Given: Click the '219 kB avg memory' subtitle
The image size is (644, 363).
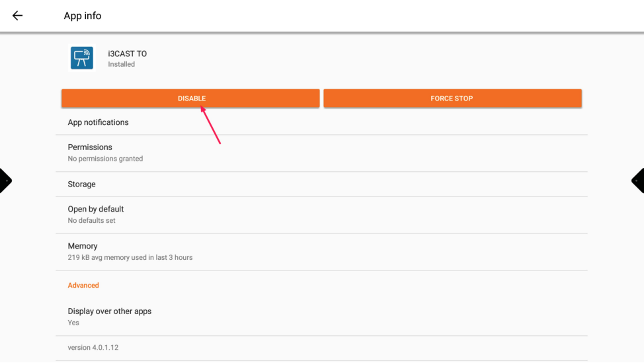Looking at the screenshot, I should pyautogui.click(x=130, y=258).
